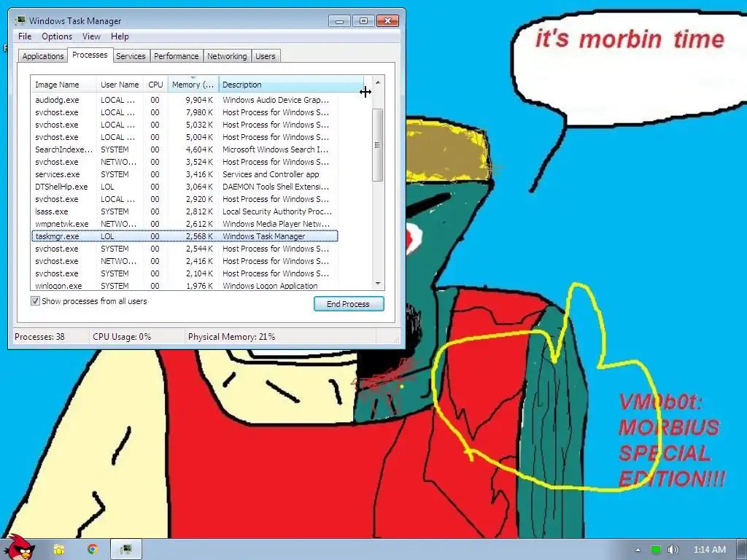Click svchost.exe row with 2,920 K memory
The width and height of the screenshot is (747, 560).
tap(185, 199)
